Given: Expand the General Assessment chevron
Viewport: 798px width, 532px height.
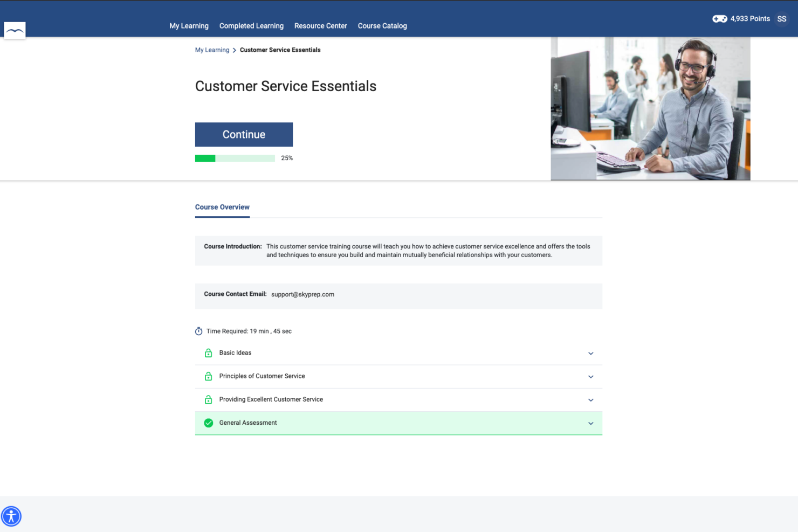Looking at the screenshot, I should click(x=590, y=424).
